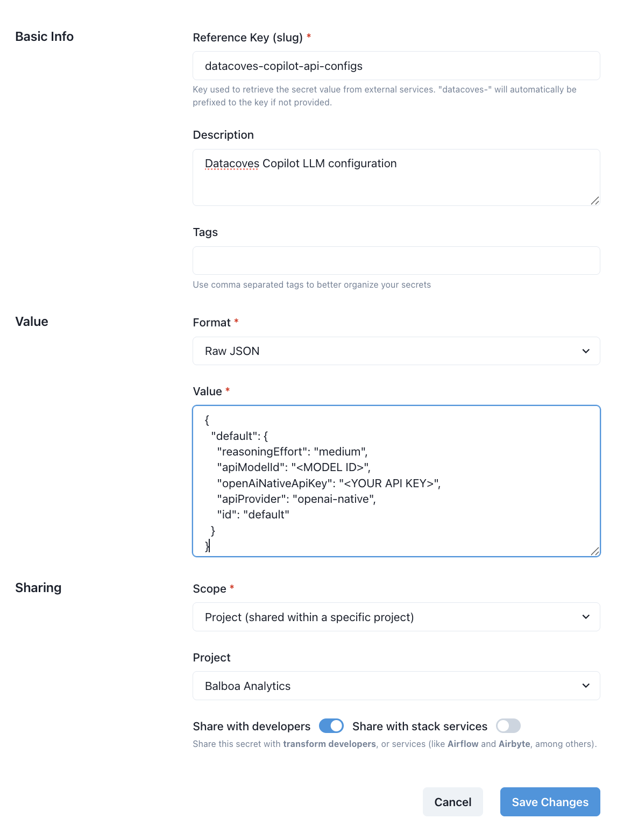This screenshot has height=840, width=638.
Task: Toggle Share with developers off
Action: [331, 726]
